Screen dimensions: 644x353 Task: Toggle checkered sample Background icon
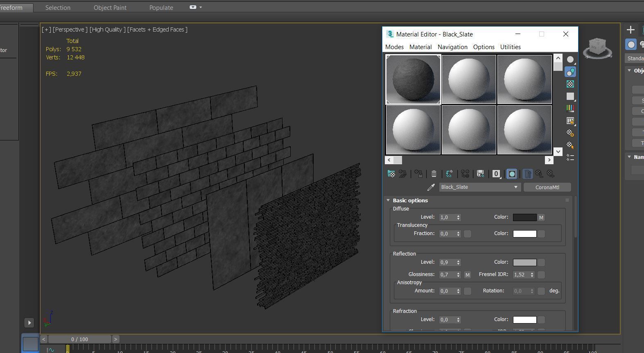[x=570, y=84]
